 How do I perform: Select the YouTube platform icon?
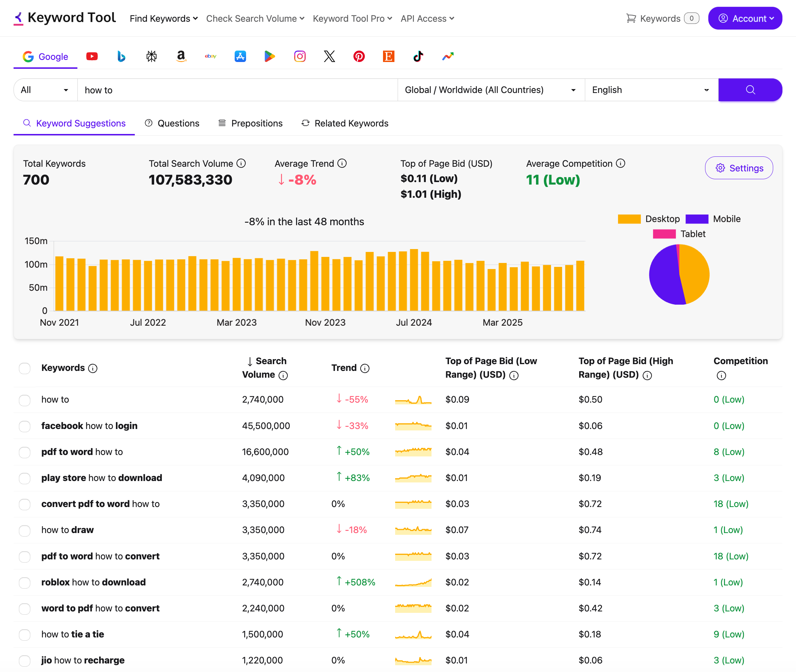coord(92,56)
